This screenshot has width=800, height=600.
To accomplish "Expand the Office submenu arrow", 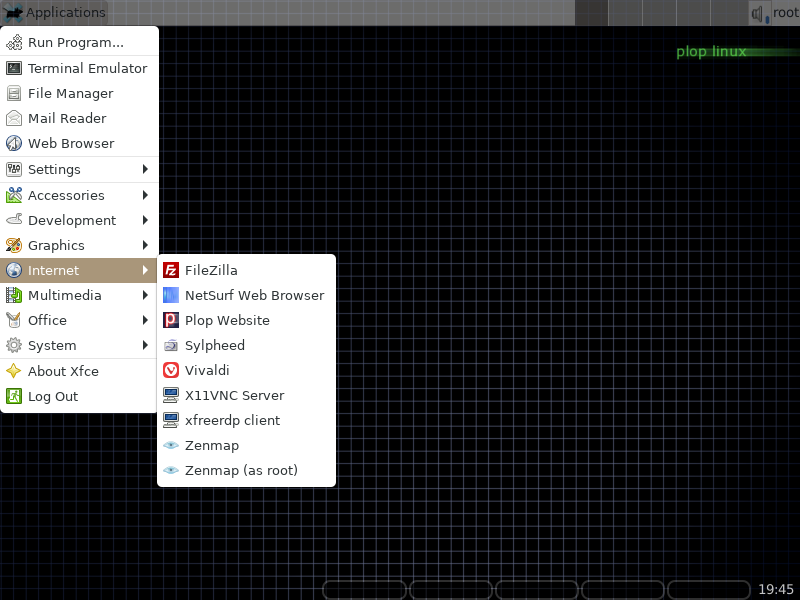I will pyautogui.click(x=145, y=320).
